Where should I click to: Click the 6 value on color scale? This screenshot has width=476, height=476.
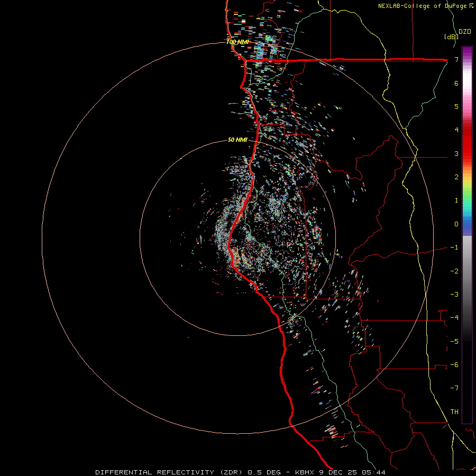[456, 83]
